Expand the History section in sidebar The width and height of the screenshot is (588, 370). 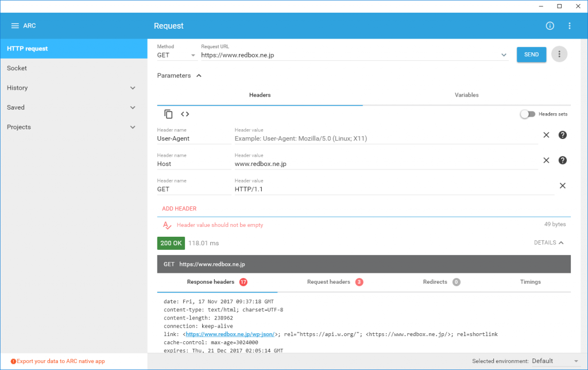point(133,88)
